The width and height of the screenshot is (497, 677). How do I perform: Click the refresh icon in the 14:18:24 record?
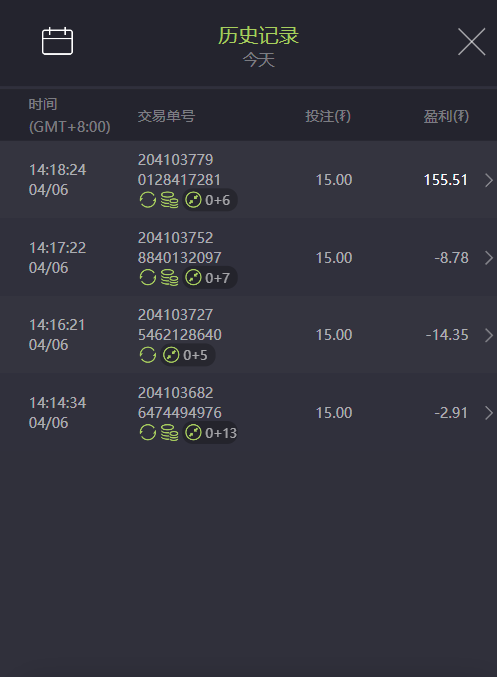pos(148,200)
